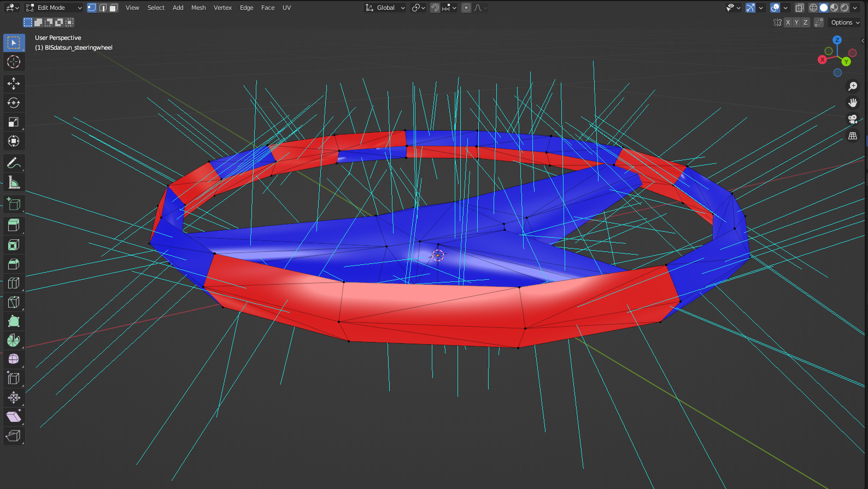Viewport: 868px width, 489px height.
Task: Enable edge select mode
Action: pyautogui.click(x=103, y=8)
